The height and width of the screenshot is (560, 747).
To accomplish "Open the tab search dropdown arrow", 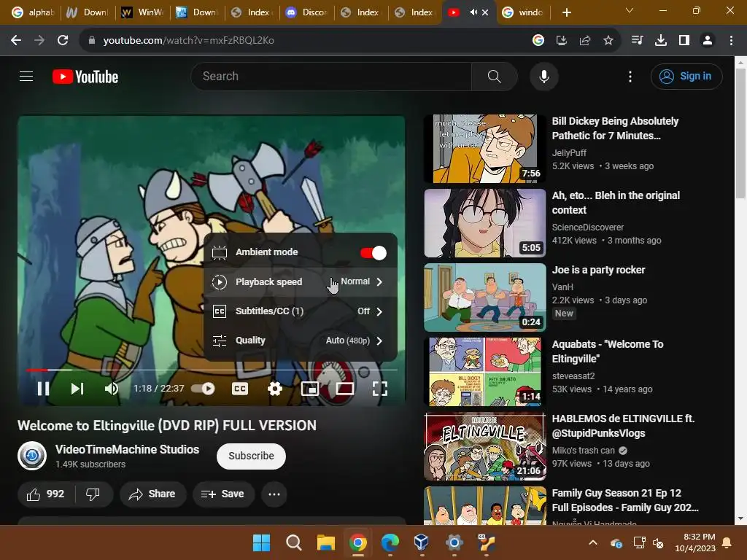I will pyautogui.click(x=630, y=10).
